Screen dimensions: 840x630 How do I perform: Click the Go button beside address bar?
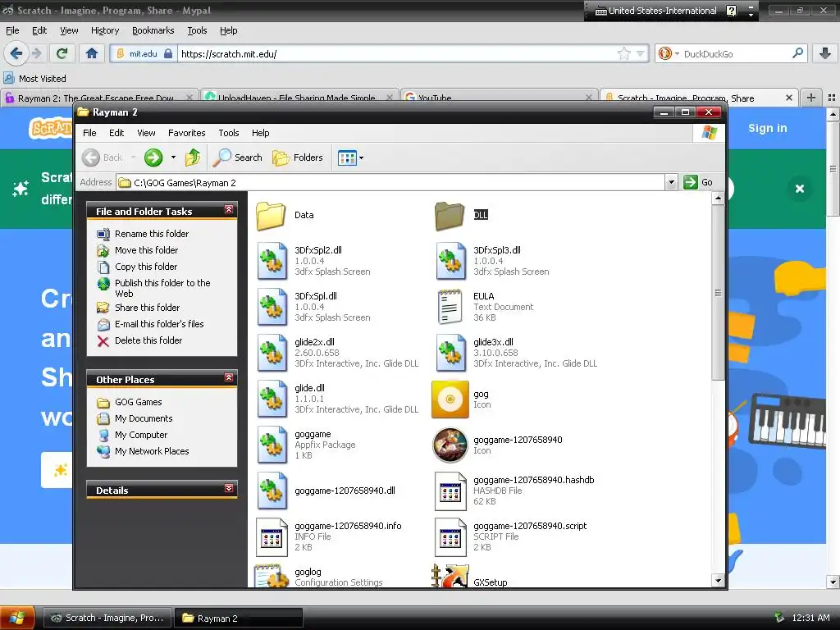[699, 183]
